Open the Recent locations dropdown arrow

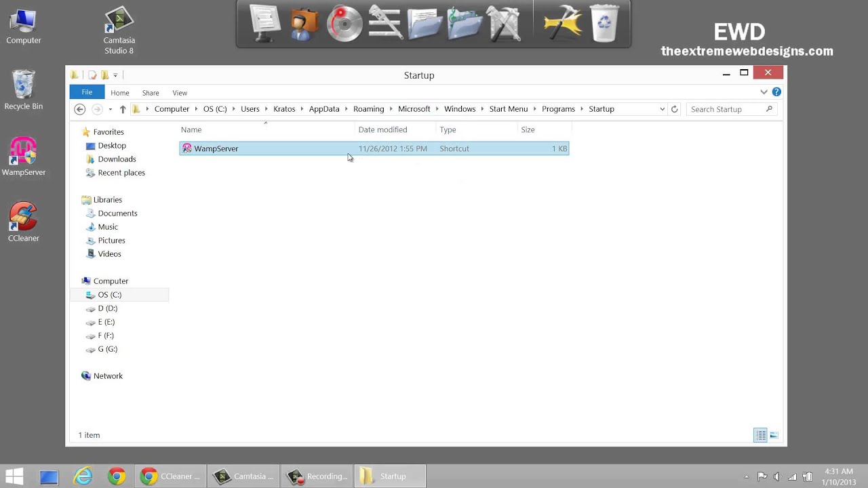[x=110, y=109]
